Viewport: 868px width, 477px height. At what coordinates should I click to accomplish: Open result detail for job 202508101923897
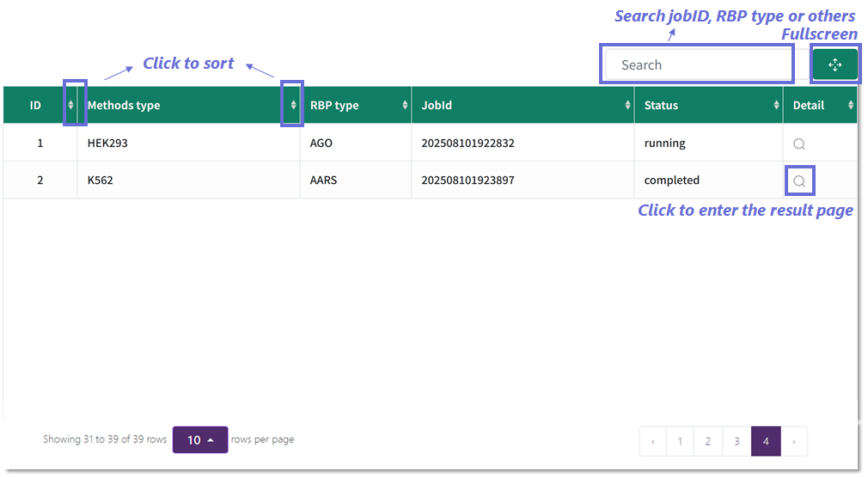(799, 181)
